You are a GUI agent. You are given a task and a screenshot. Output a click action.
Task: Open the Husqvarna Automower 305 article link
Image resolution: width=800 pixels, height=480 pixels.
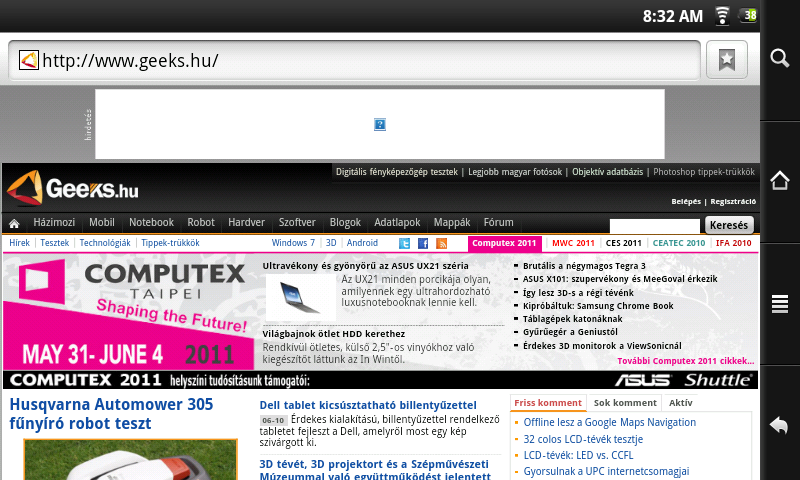(x=112, y=415)
